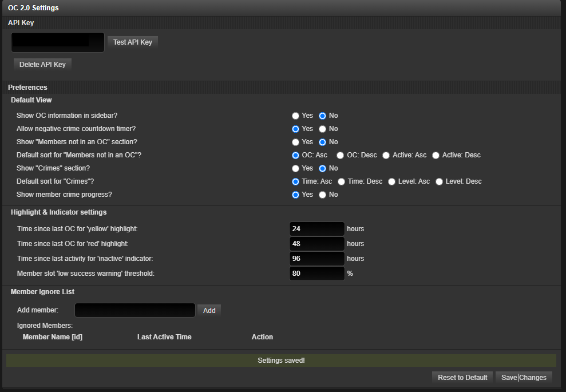
Task: Enable Yes for Members not in OC section
Action: pyautogui.click(x=295, y=142)
